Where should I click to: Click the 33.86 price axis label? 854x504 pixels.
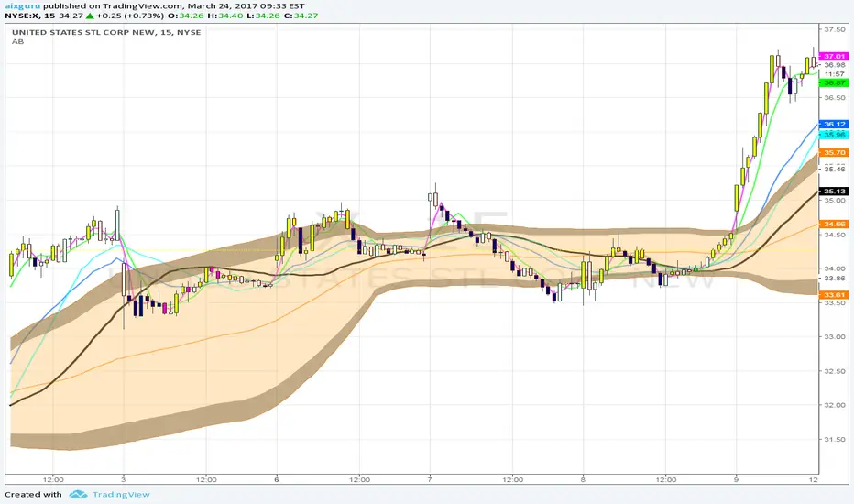point(835,278)
